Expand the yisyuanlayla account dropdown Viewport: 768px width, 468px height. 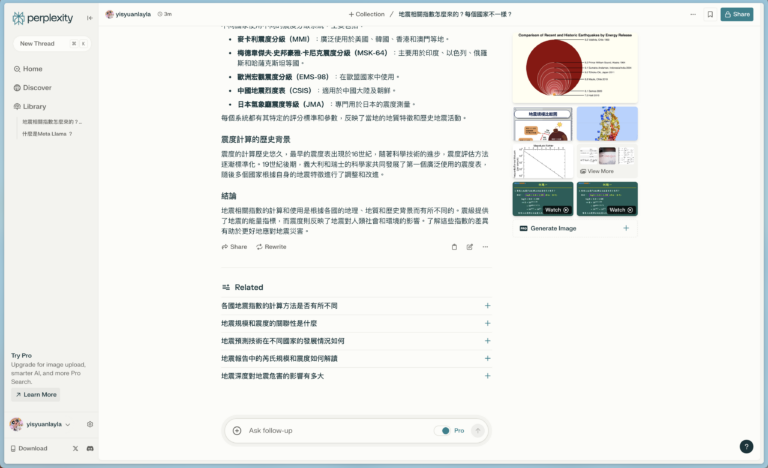(40, 424)
